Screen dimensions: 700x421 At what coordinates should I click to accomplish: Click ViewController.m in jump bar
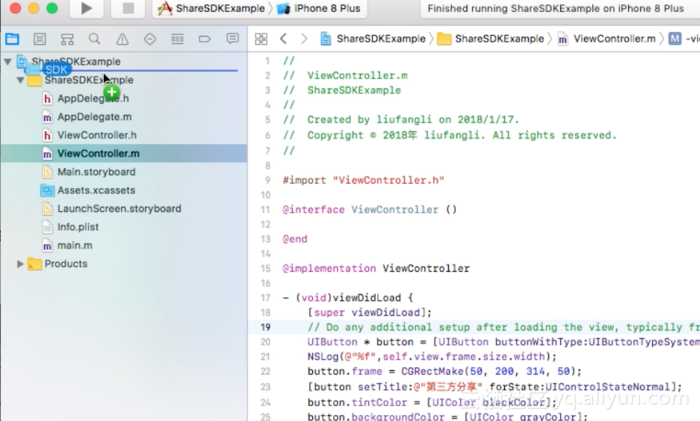pos(607,39)
